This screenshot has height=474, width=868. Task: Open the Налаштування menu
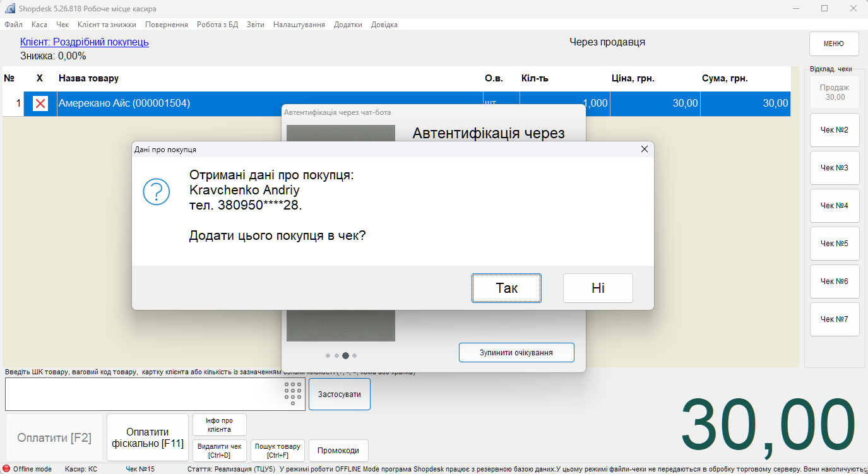(x=299, y=25)
